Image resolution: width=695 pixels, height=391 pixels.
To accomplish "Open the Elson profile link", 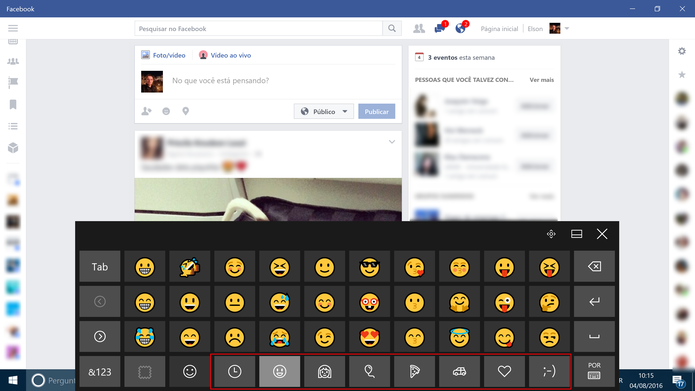I will pyautogui.click(x=535, y=29).
